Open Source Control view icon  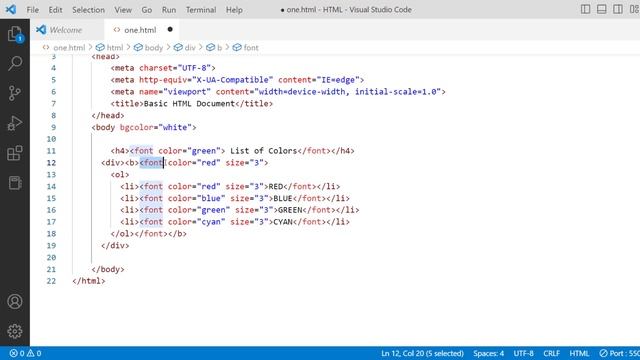point(15,93)
